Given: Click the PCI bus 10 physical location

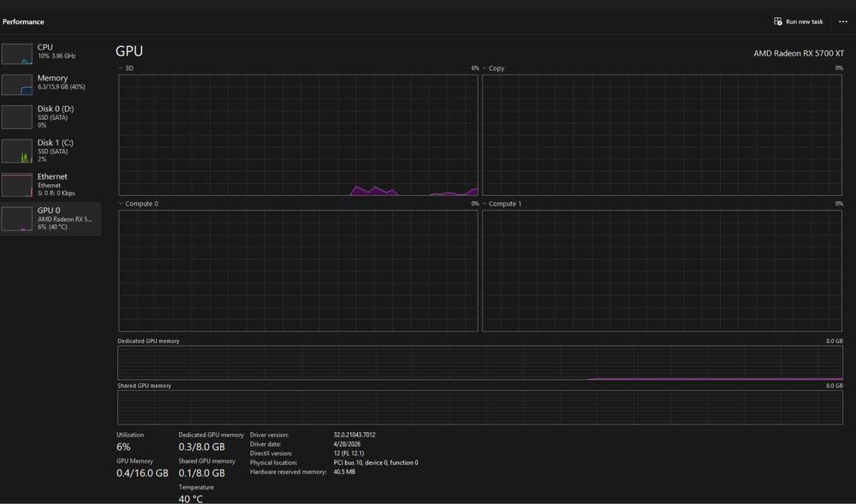Looking at the screenshot, I should pos(376,463).
